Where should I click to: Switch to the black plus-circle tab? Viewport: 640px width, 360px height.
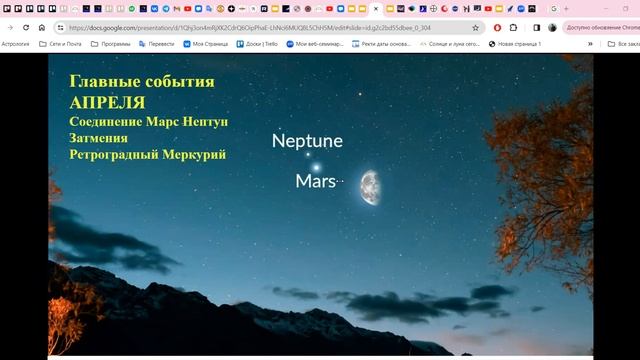(x=231, y=9)
